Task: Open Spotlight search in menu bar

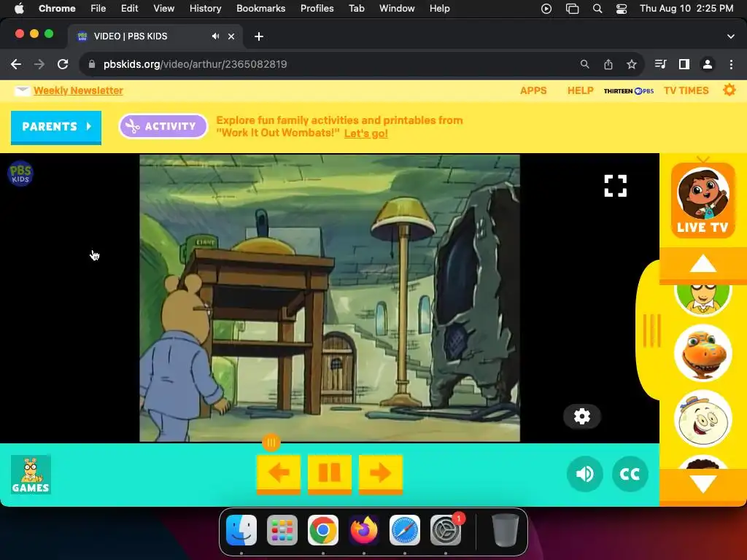Action: click(597, 9)
